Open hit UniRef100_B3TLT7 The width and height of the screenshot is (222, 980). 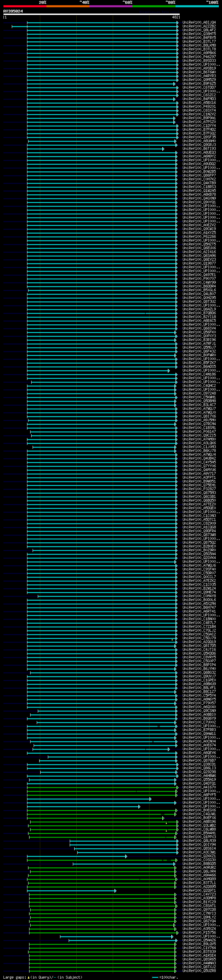pos(199,41)
